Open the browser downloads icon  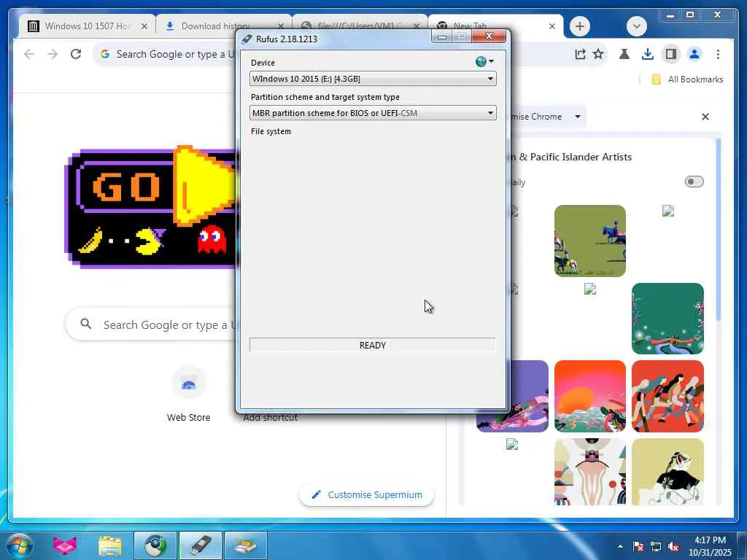click(x=648, y=54)
